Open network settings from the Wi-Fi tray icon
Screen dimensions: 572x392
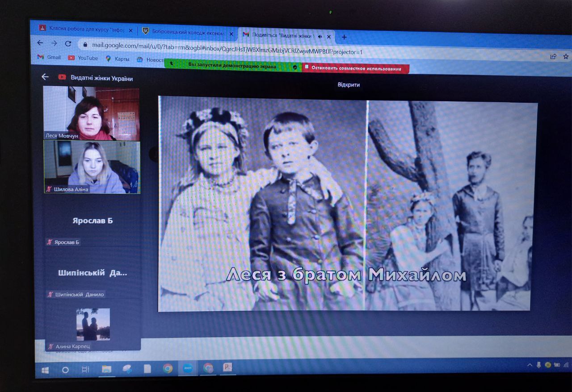pos(566,365)
